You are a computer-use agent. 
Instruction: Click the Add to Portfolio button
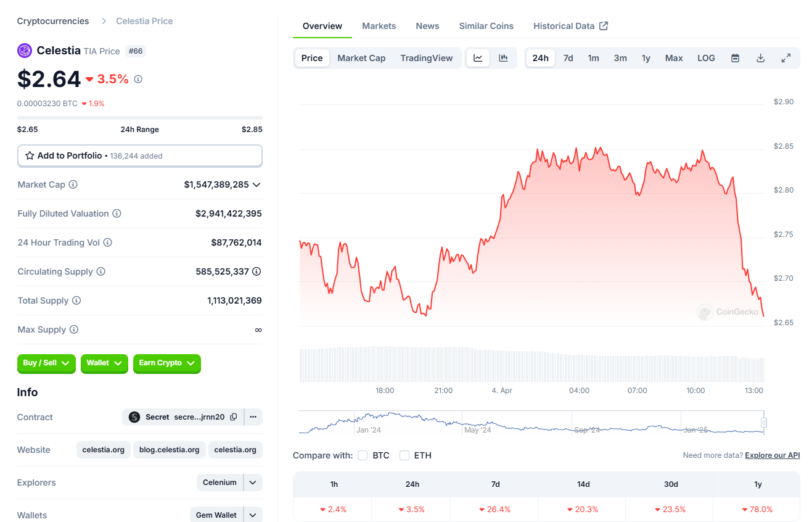[x=140, y=155]
